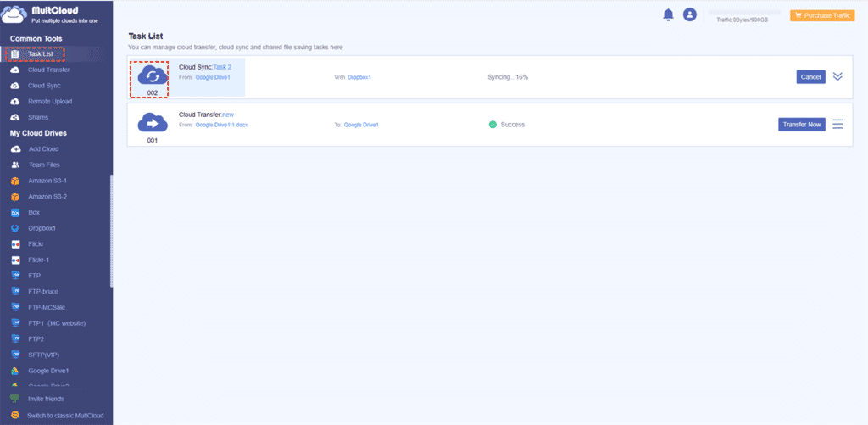
Task: Open 'new' transfer task link
Action: 228,115
